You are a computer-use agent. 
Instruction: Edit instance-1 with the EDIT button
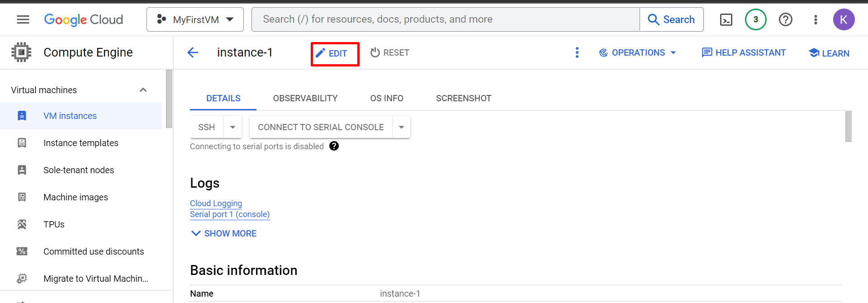[x=332, y=53]
